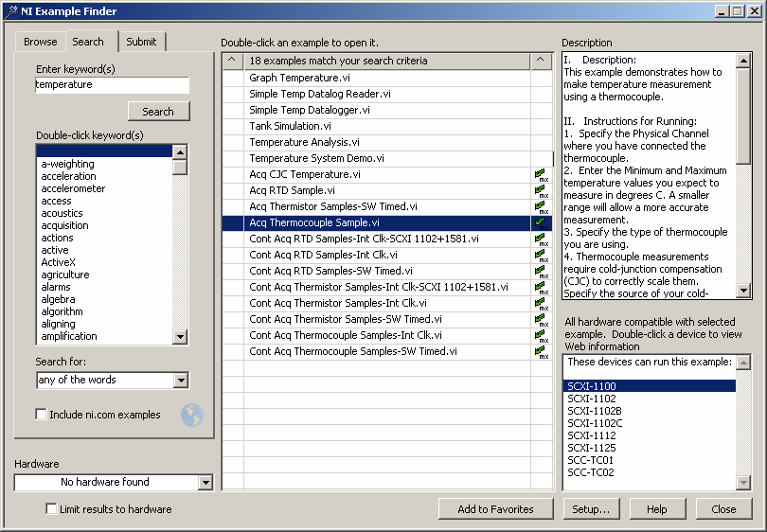This screenshot has height=532, width=767.
Task: Click DAQmx icon beside Cont Acq RTD Samples-SW Timed.vi
Action: [542, 272]
